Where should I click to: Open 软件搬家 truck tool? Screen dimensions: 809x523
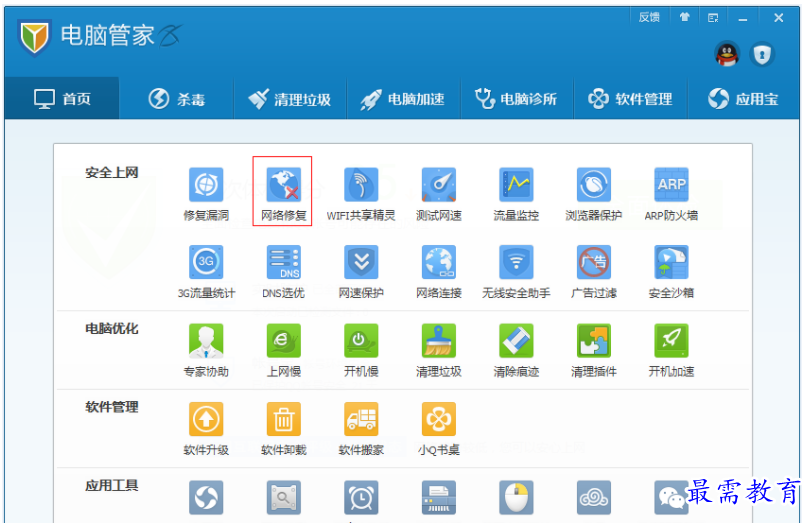pos(361,429)
